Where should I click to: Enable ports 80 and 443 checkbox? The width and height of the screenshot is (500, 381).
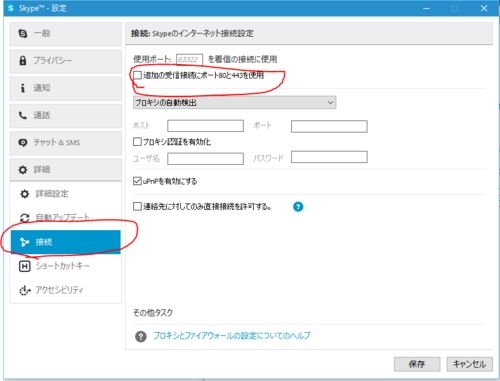pyautogui.click(x=137, y=75)
